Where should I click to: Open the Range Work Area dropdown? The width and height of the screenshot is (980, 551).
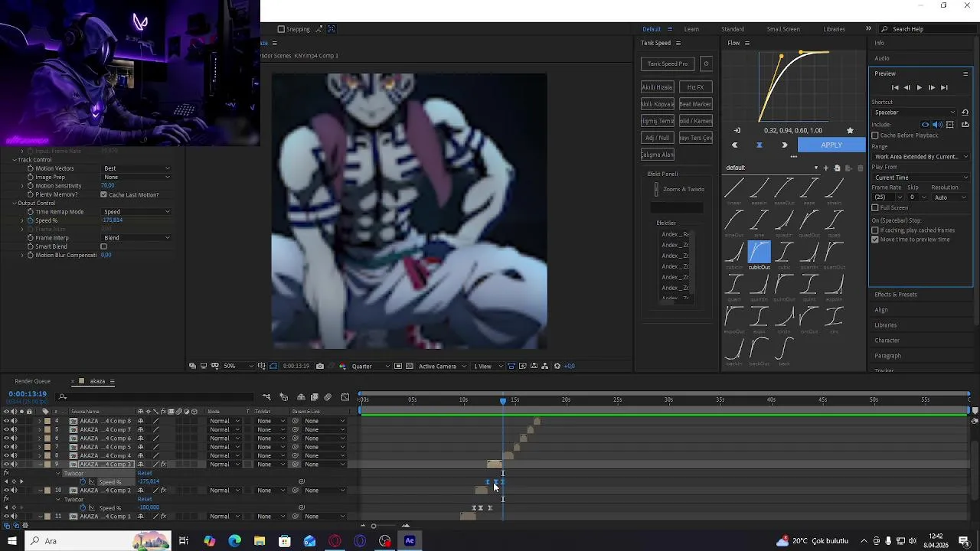click(x=920, y=156)
